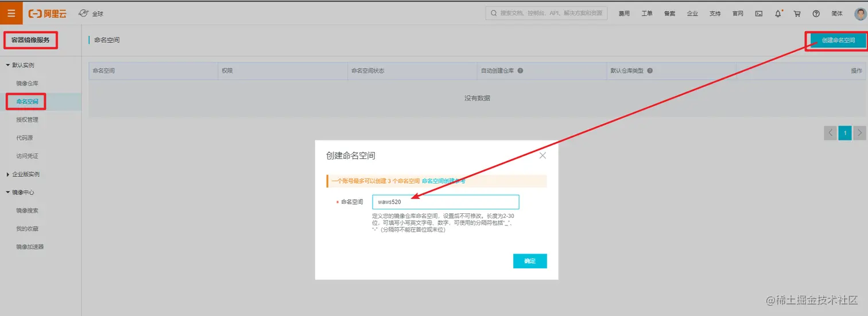Click the help icon beside 默认仓库类型
This screenshot has height=316, width=868.
(x=650, y=71)
